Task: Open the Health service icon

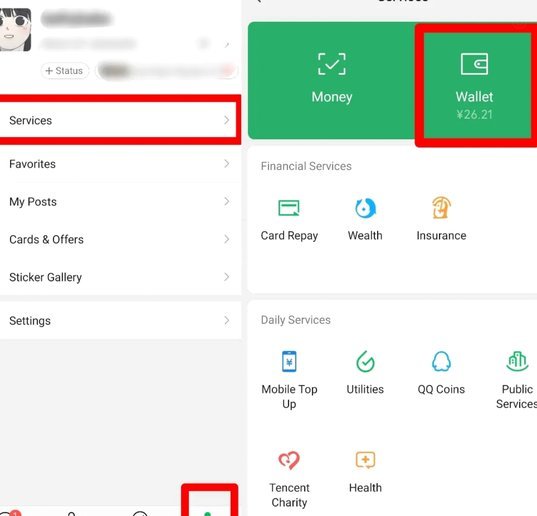Action: 365,460
